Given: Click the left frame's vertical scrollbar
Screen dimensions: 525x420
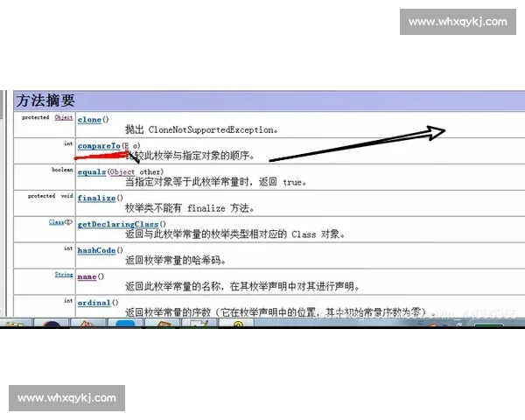Looking at the screenshot, I should pos(2,203).
